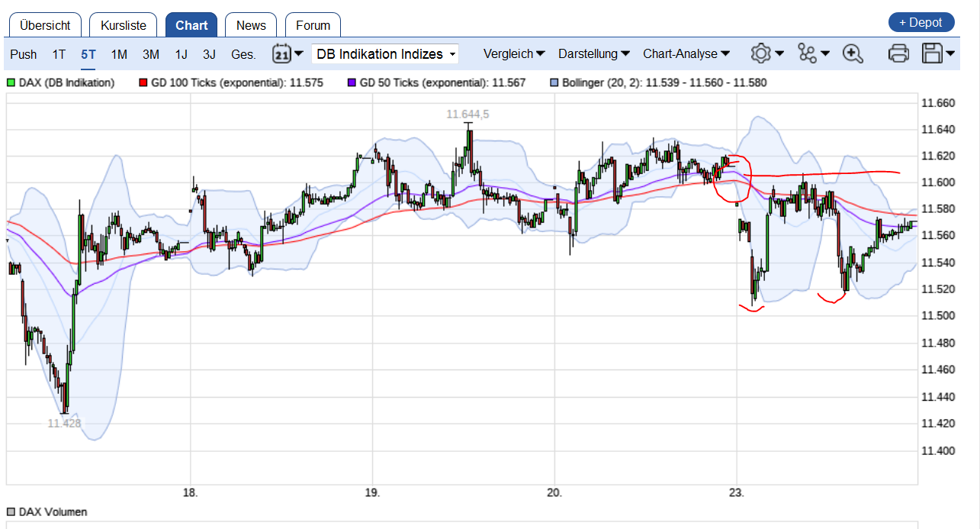Screen dimensions: 980x529
Task: Click the 11.428 low price marker
Action: [64, 423]
